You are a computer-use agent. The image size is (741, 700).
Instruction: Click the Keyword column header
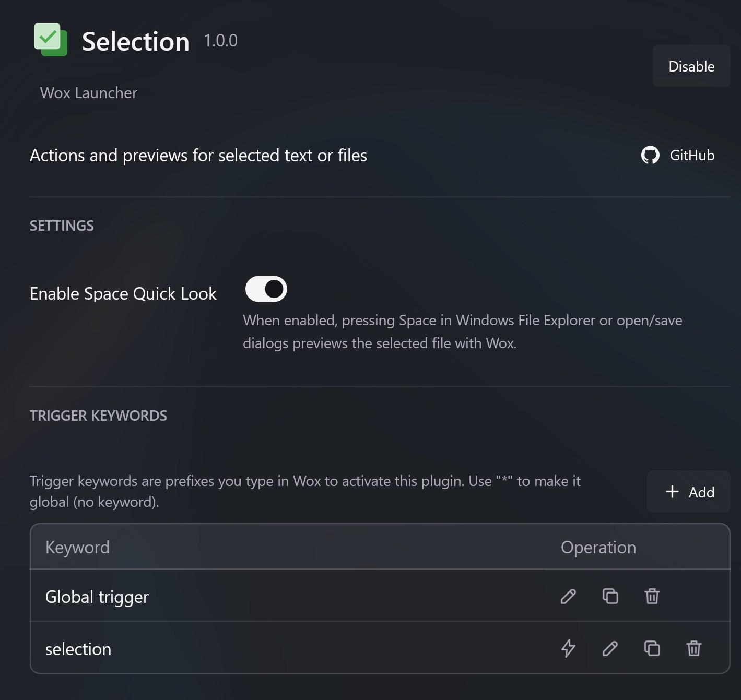point(77,547)
